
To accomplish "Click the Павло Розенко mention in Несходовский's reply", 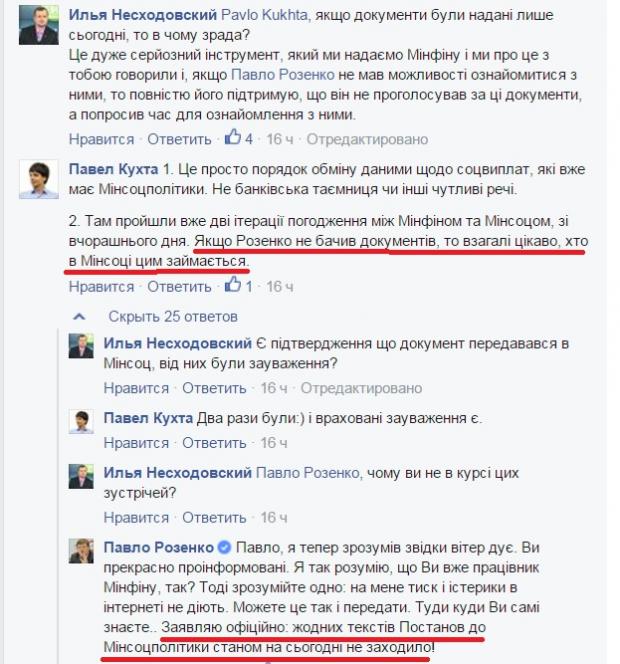I will (309, 473).
